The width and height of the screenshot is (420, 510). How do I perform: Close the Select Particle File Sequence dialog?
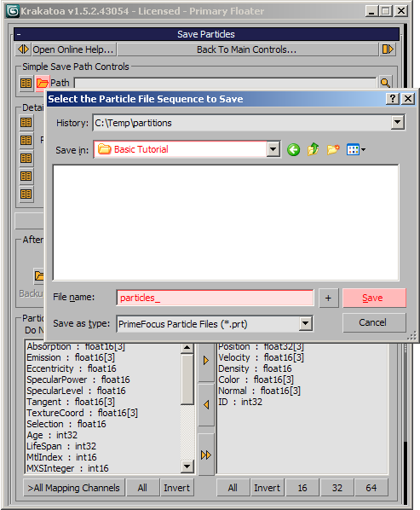coord(408,99)
